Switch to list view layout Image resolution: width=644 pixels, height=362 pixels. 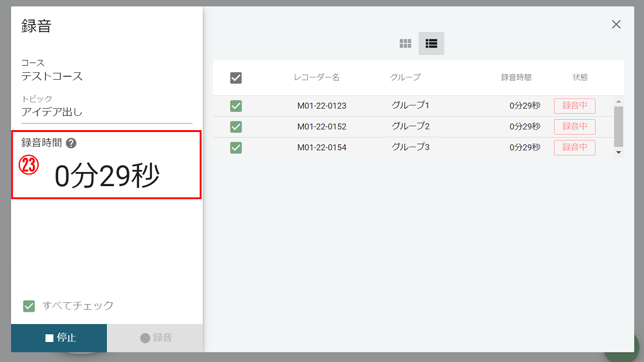coord(431,44)
